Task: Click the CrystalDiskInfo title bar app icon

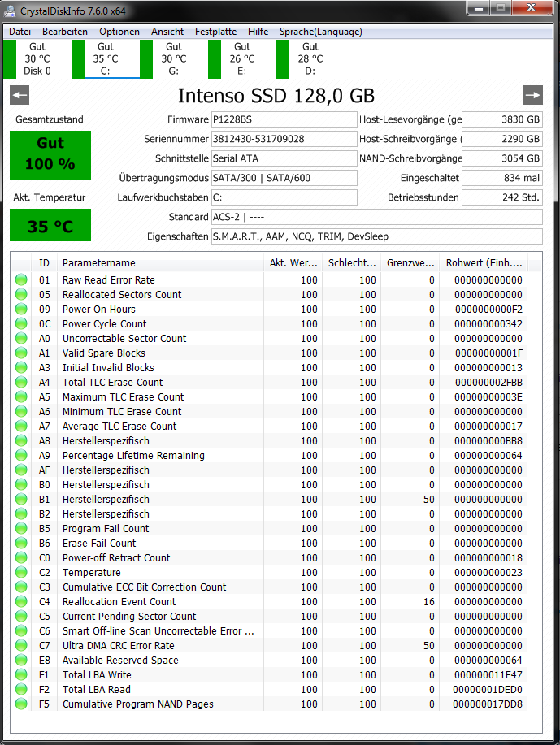Action: point(10,10)
